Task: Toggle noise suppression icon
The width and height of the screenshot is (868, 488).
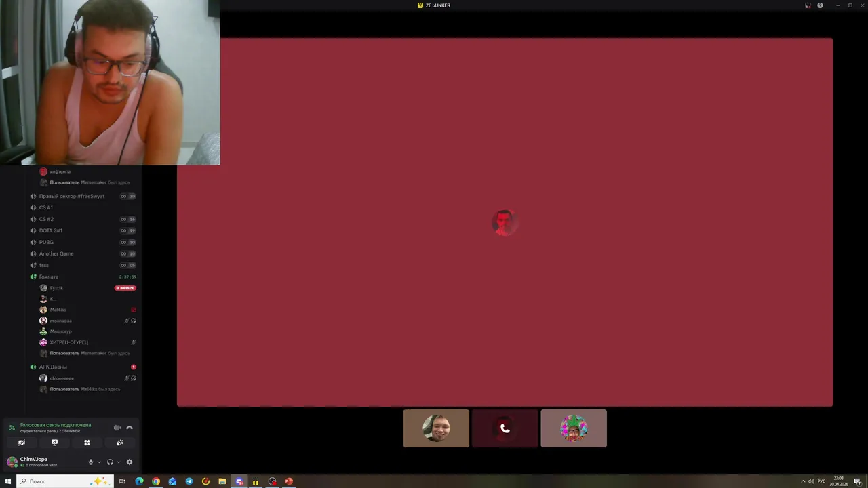Action: click(x=117, y=428)
